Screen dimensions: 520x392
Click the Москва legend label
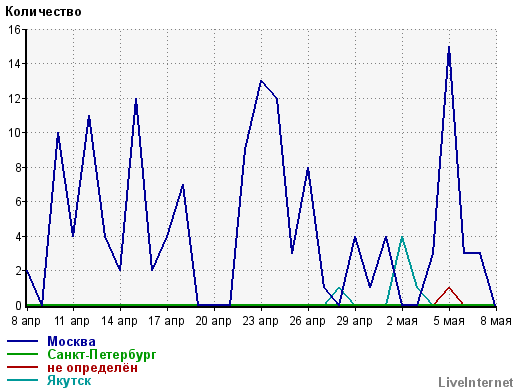click(x=71, y=341)
